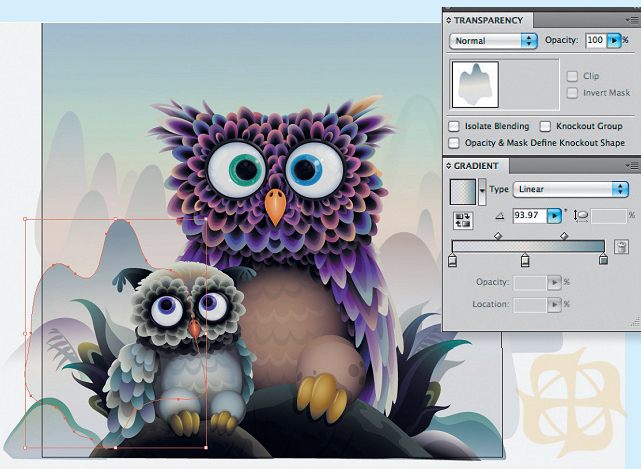Select the left gradient color stop
The width and height of the screenshot is (641, 469).
[x=452, y=260]
